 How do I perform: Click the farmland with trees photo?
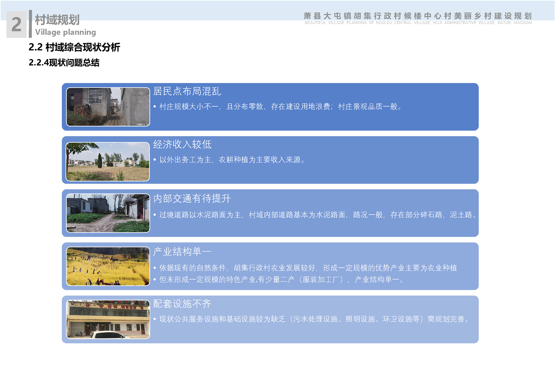click(108, 161)
